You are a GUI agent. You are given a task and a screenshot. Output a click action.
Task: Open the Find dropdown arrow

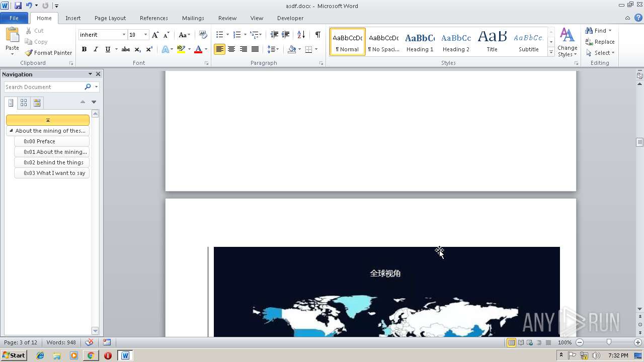click(x=610, y=31)
